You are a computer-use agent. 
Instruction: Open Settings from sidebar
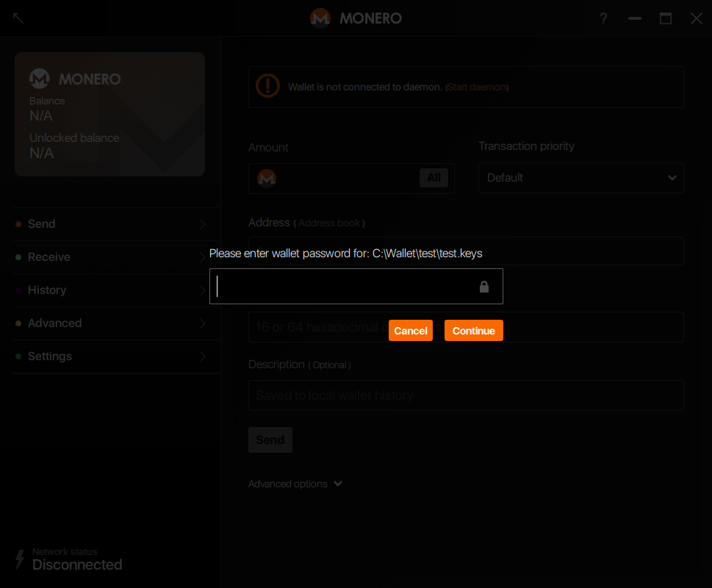click(50, 356)
